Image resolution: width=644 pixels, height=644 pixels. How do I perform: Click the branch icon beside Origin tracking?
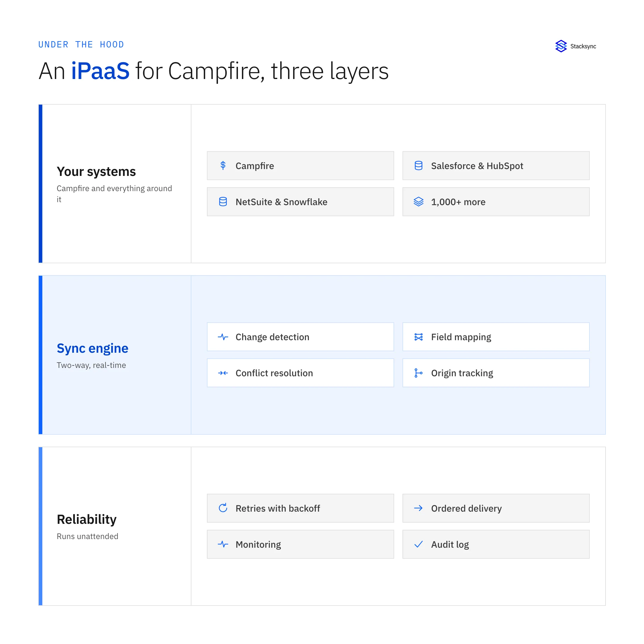pos(418,373)
